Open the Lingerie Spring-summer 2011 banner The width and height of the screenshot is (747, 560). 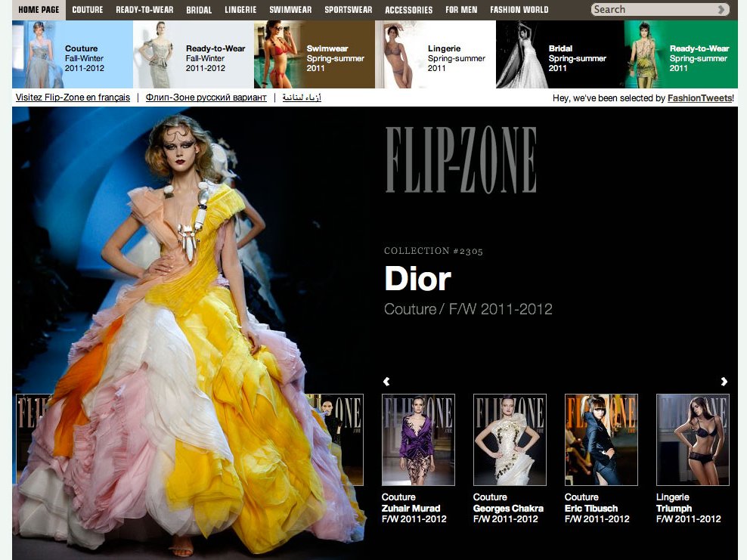tap(435, 54)
